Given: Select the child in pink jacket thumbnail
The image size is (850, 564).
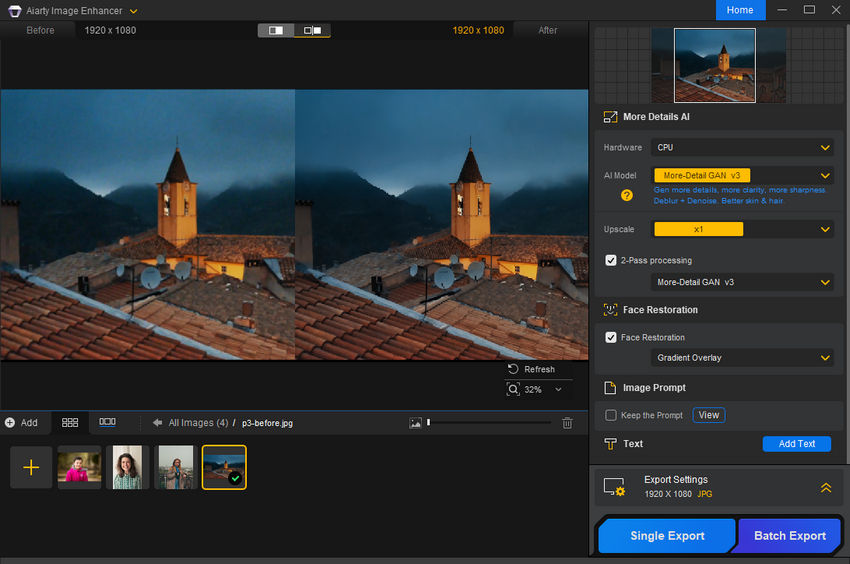Looking at the screenshot, I should [x=80, y=467].
